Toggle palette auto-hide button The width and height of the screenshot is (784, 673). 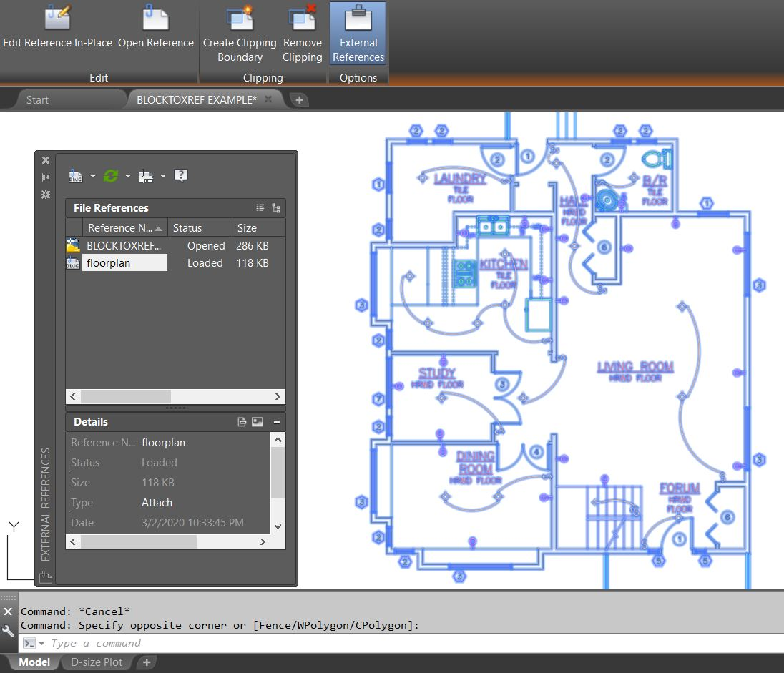(x=46, y=177)
